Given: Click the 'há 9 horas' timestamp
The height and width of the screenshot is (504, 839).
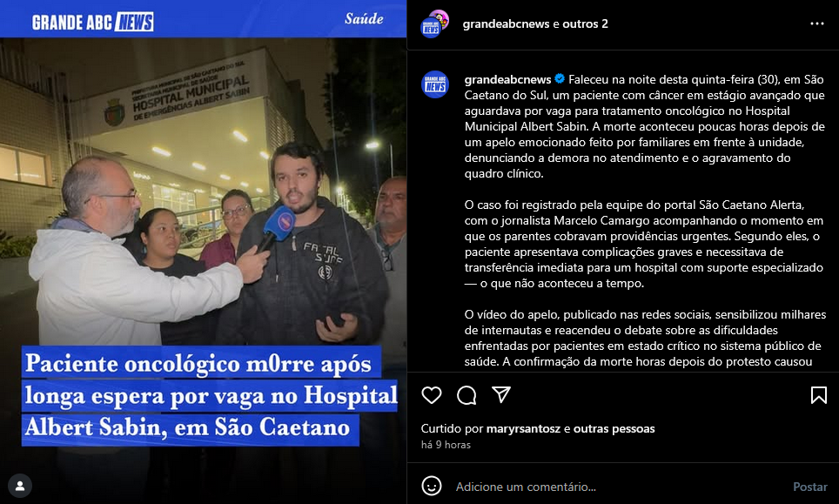Looking at the screenshot, I should coord(446,445).
